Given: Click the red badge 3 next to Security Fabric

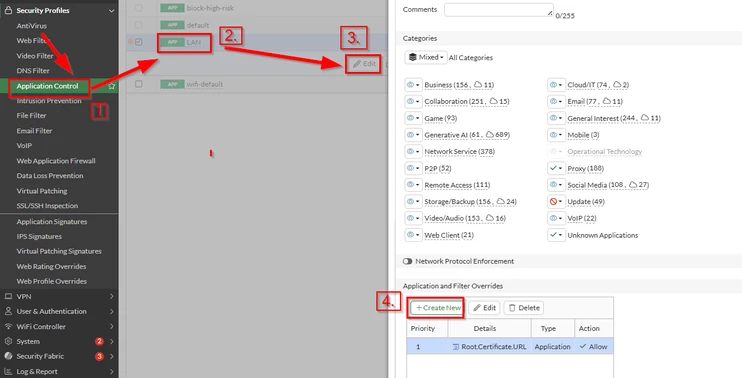Looking at the screenshot, I should [x=99, y=356].
